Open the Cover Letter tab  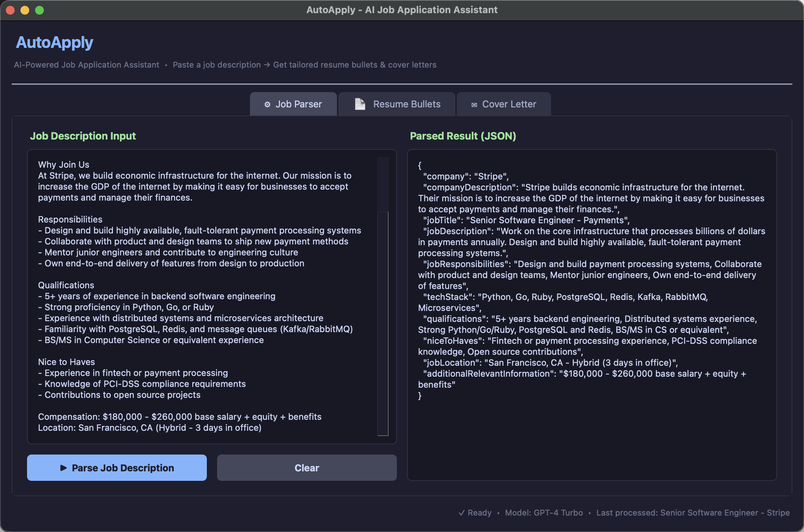(x=504, y=104)
